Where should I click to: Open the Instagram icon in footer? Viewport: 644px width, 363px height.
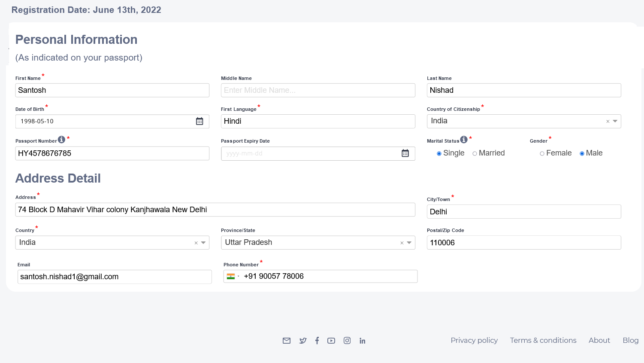pos(347,341)
